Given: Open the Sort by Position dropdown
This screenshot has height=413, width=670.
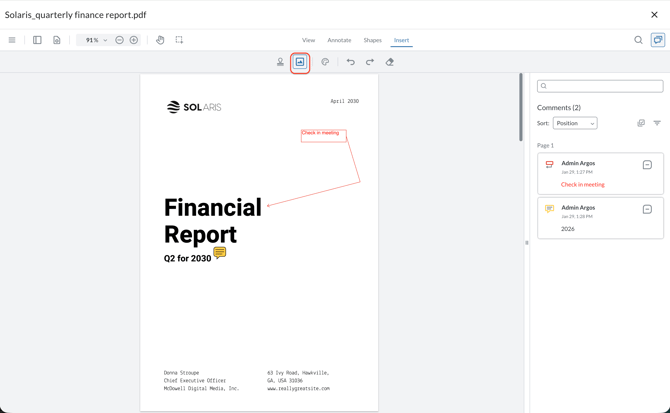Looking at the screenshot, I should [x=575, y=123].
